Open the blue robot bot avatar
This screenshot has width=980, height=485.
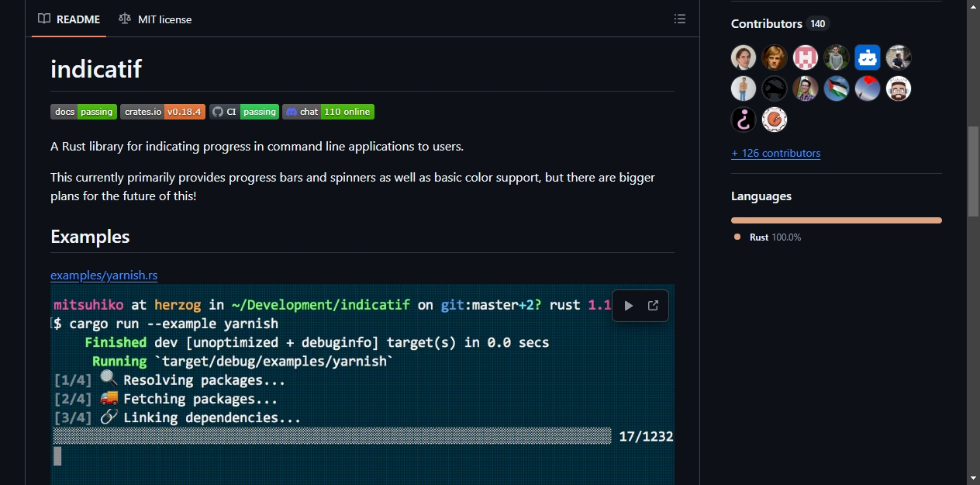[868, 57]
